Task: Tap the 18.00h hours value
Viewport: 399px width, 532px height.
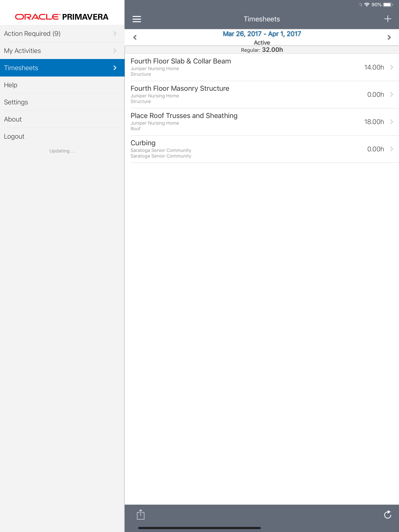Action: tap(374, 122)
